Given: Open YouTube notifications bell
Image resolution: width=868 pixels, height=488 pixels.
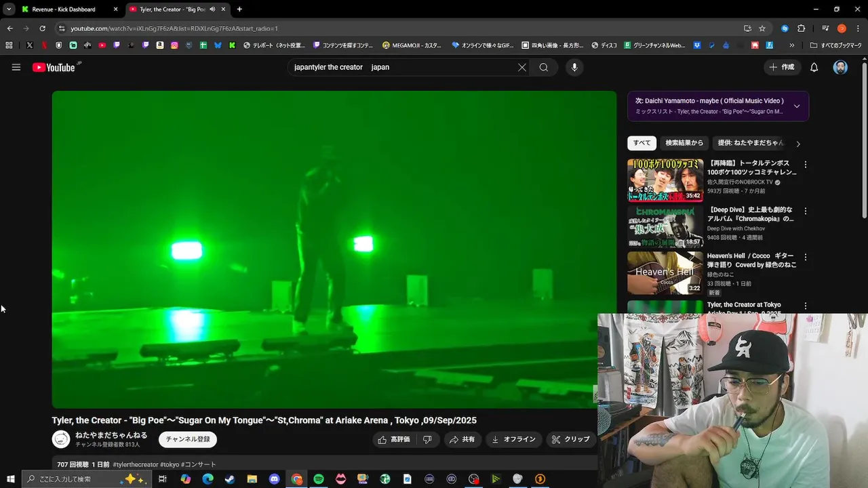Looking at the screenshot, I should click(814, 67).
